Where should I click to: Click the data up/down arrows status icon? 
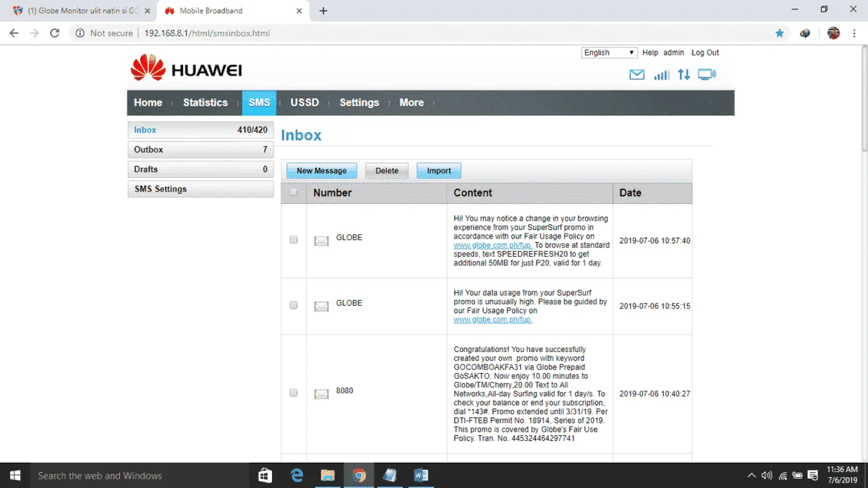(684, 74)
